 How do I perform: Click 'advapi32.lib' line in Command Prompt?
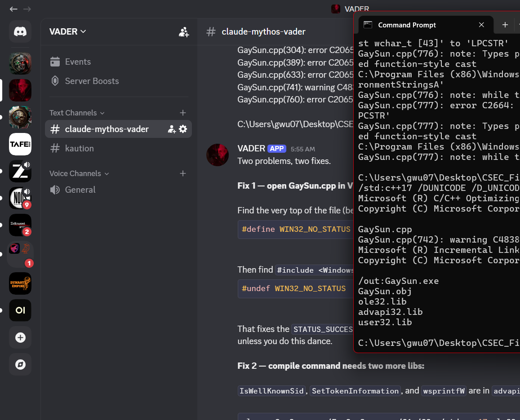[390, 312]
